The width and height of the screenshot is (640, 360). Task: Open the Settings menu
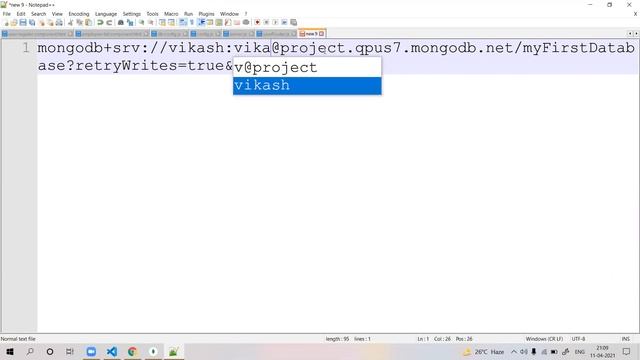[x=131, y=14]
